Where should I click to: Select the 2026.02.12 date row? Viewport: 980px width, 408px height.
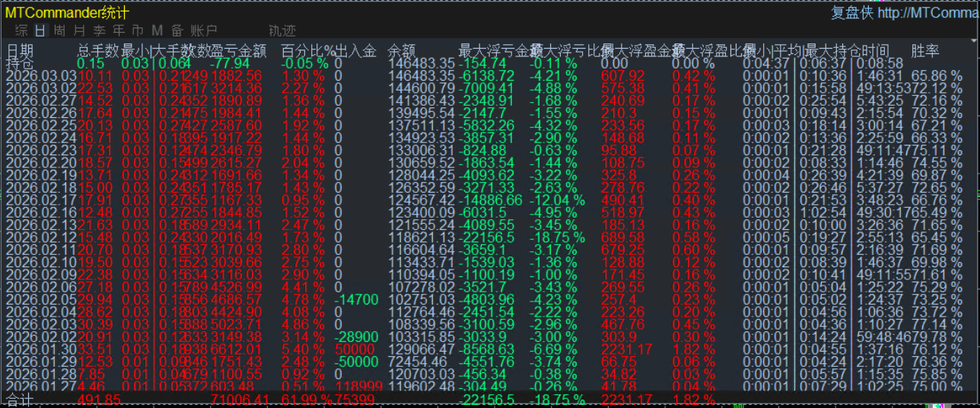(x=41, y=237)
